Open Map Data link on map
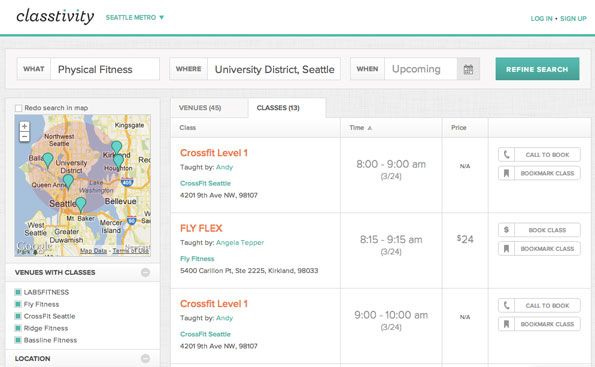595x367 pixels. (x=93, y=251)
